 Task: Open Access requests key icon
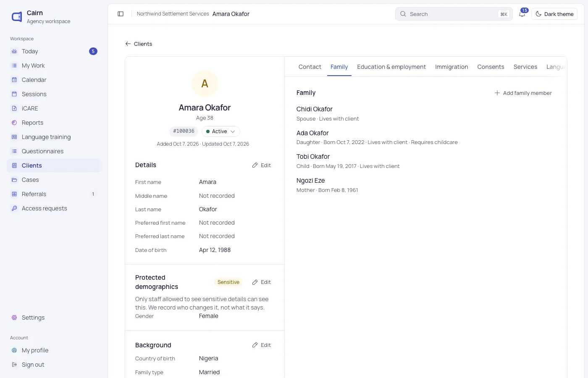[x=14, y=208]
